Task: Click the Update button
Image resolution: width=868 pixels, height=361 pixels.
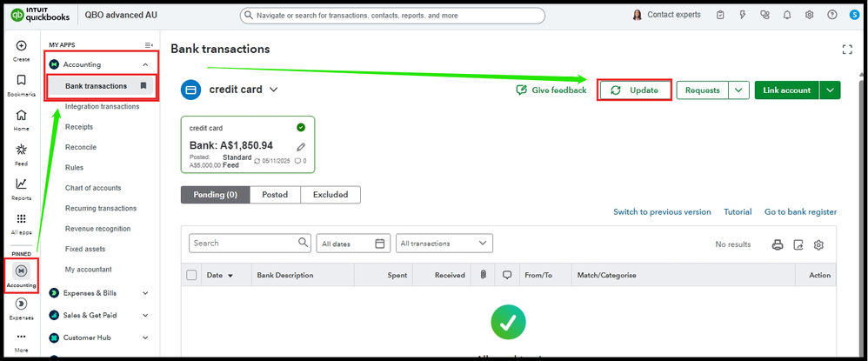Action: tap(635, 90)
